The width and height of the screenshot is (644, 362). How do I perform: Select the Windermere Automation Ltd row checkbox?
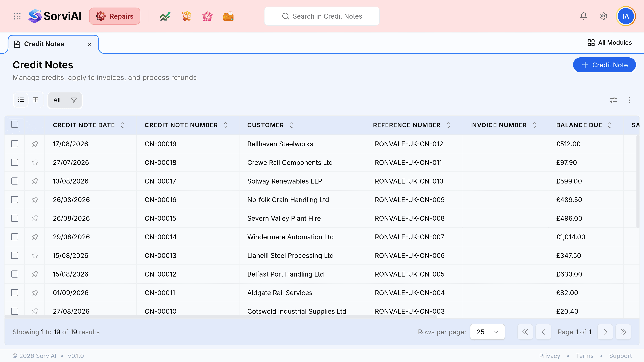click(15, 237)
